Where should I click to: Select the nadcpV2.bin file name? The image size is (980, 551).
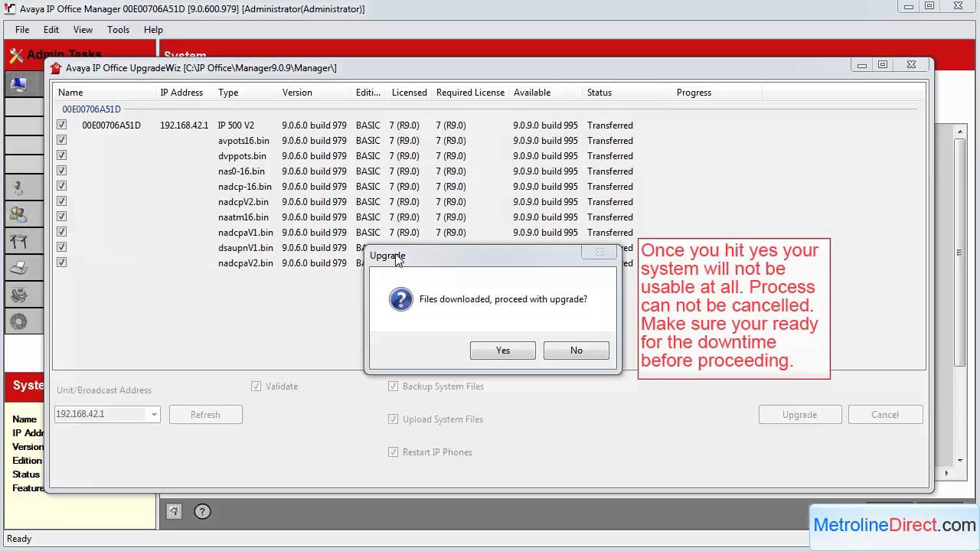tap(243, 202)
